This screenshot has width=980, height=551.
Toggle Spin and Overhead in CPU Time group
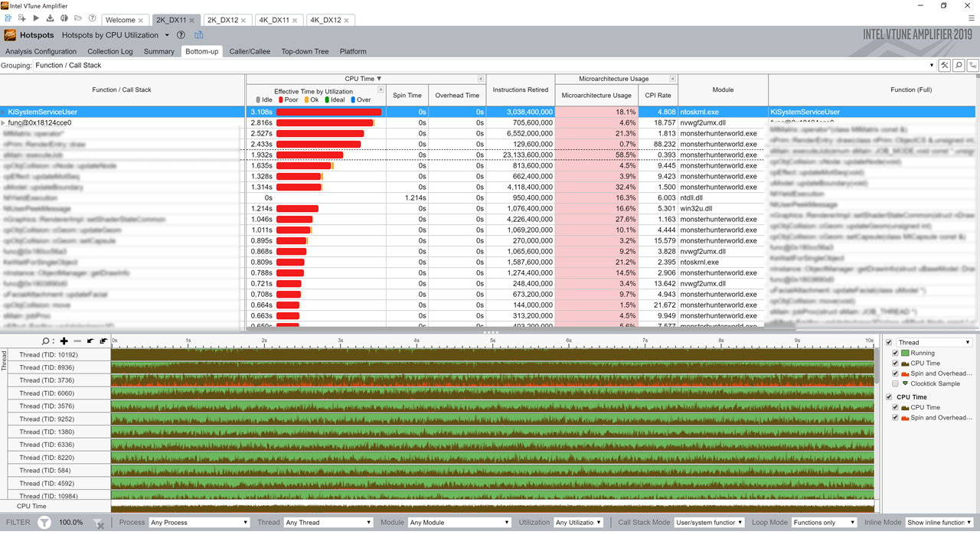pos(896,418)
